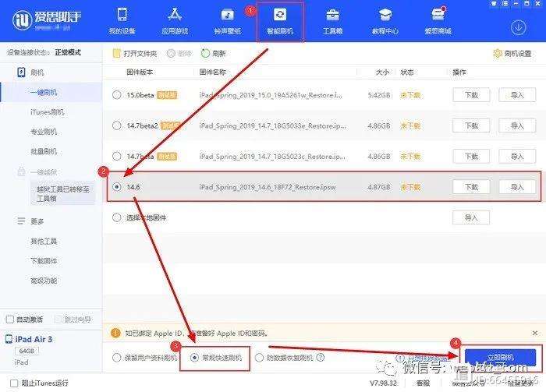The width and height of the screenshot is (546, 392).
Task: Click the 删除 delete toolbar item
Action: click(x=179, y=53)
